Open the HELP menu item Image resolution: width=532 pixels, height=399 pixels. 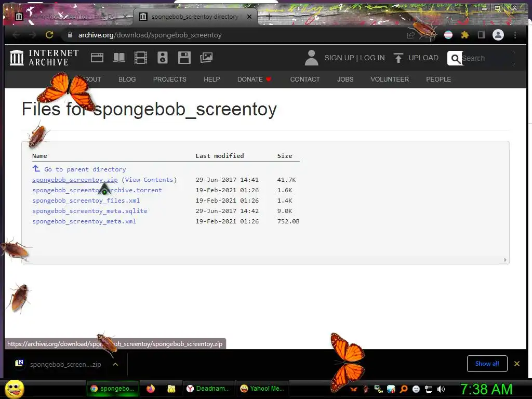[212, 79]
